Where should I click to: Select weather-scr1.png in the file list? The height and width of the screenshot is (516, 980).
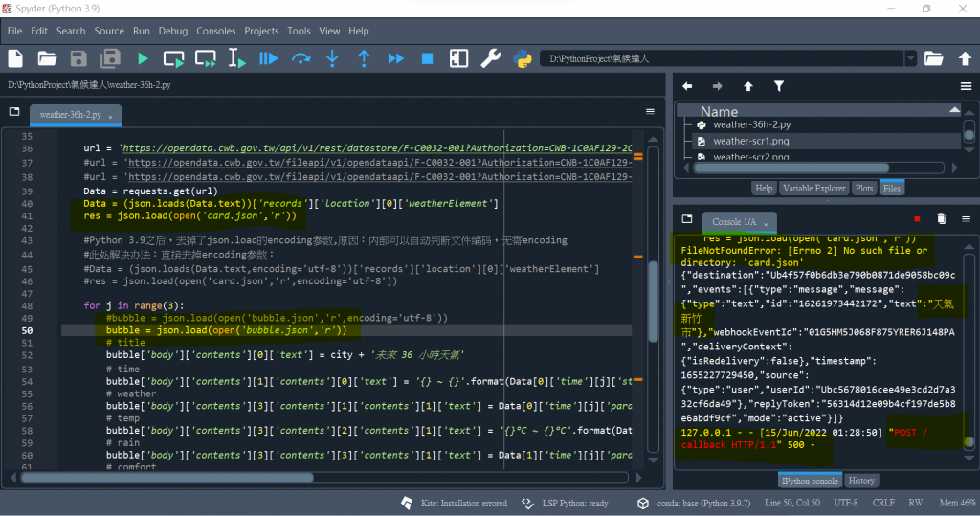click(x=750, y=141)
